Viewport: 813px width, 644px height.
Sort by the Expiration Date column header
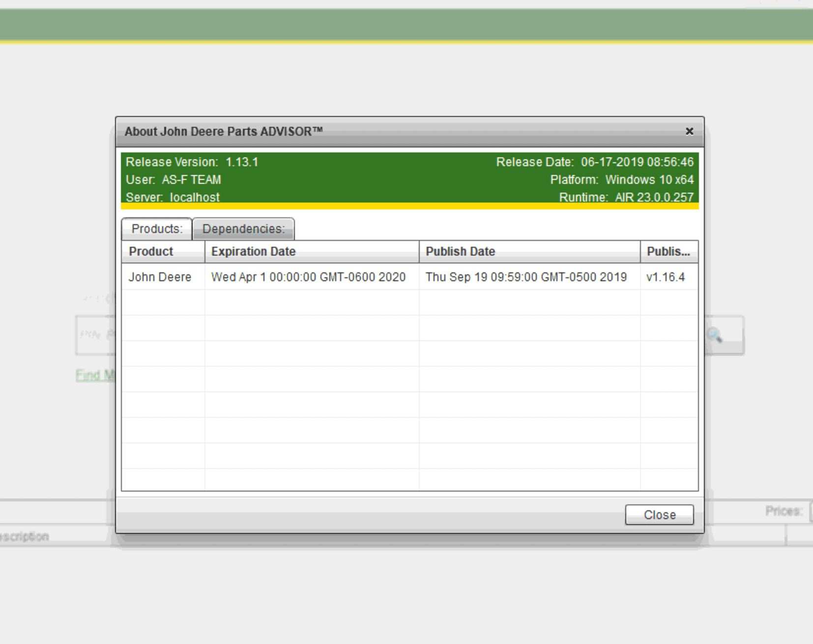(x=312, y=251)
